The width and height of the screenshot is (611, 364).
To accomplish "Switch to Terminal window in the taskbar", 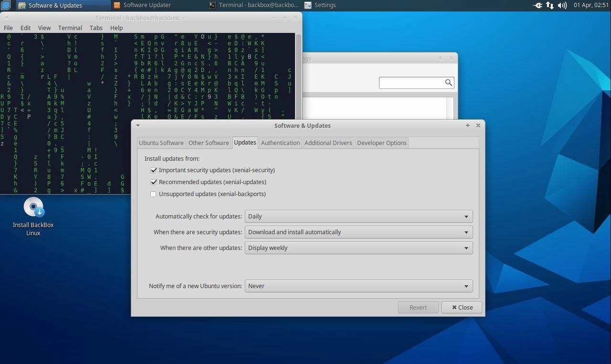I will [253, 5].
